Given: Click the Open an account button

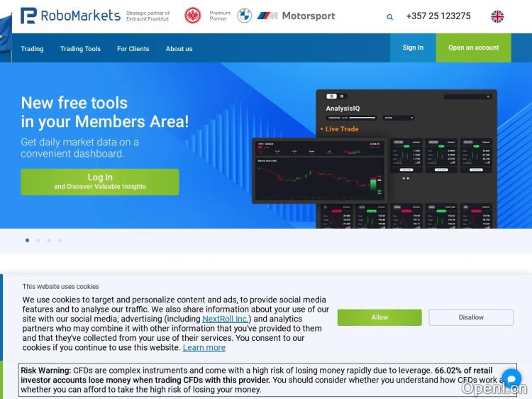Looking at the screenshot, I should [473, 48].
